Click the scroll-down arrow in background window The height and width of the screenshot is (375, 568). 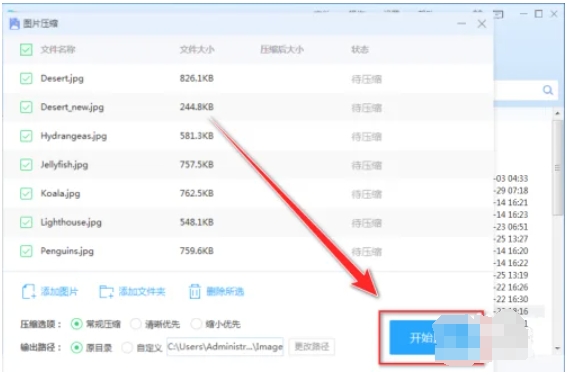(557, 349)
